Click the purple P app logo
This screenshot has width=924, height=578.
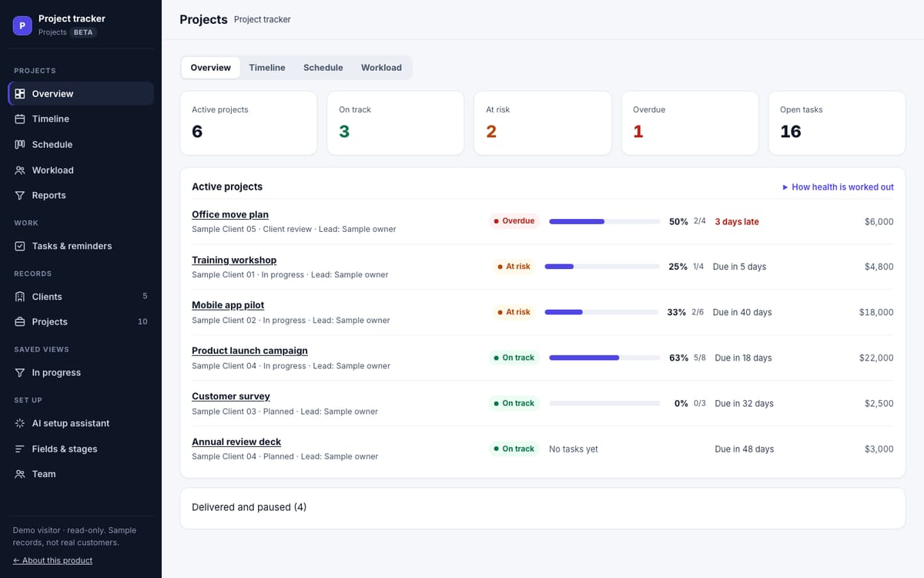(x=22, y=25)
